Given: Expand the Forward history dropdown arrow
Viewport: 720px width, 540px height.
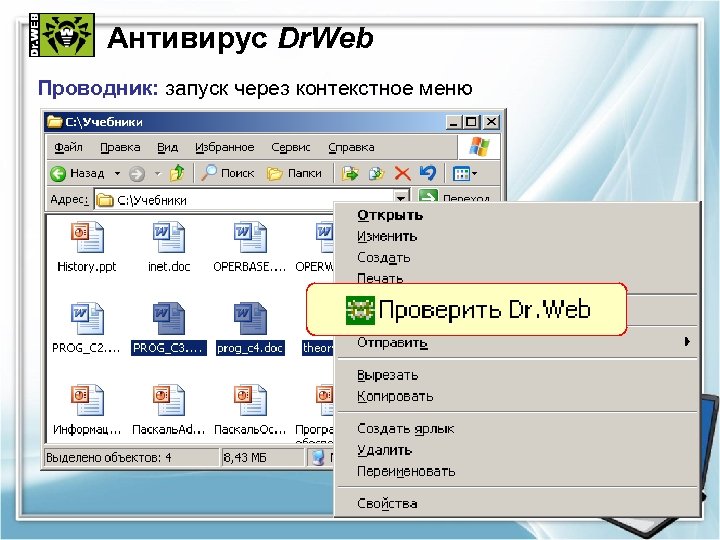Looking at the screenshot, I should 158,174.
